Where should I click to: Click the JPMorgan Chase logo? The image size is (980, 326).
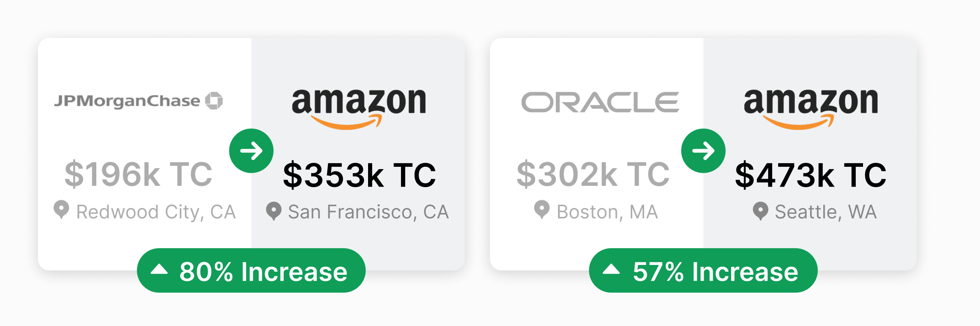[138, 100]
